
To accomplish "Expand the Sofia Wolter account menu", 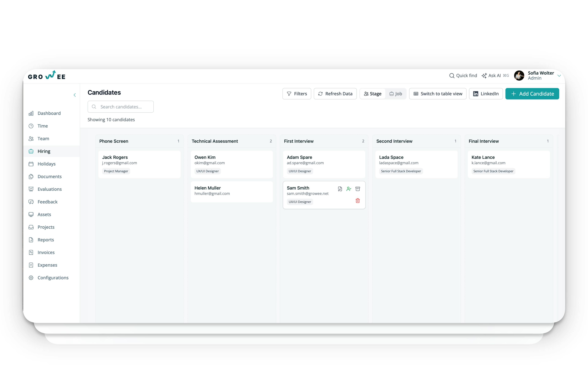I will tap(559, 75).
